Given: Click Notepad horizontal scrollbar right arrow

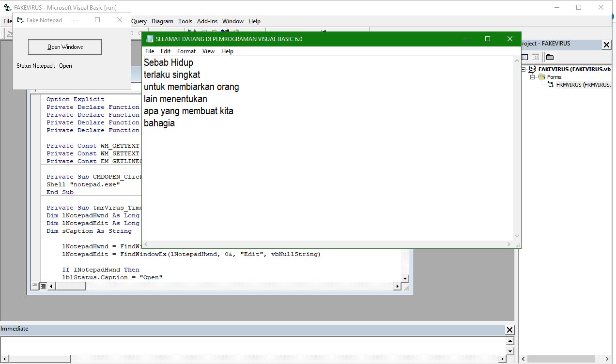Looking at the screenshot, I should click(x=509, y=244).
